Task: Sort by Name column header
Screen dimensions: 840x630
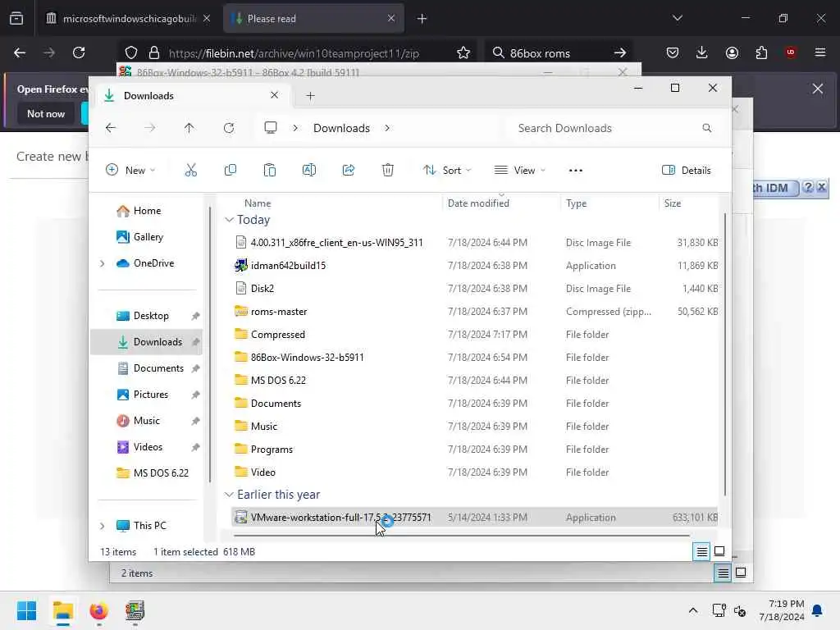Action: (258, 203)
